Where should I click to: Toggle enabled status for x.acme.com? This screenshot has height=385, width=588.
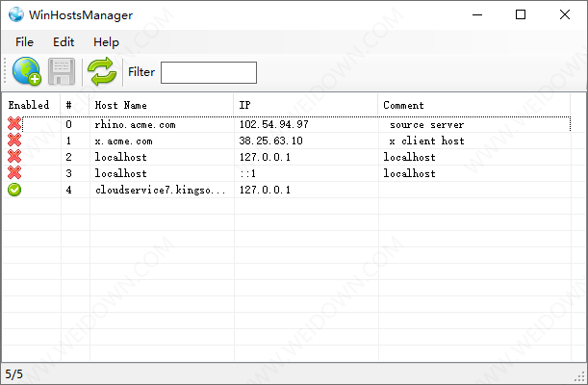[14, 141]
